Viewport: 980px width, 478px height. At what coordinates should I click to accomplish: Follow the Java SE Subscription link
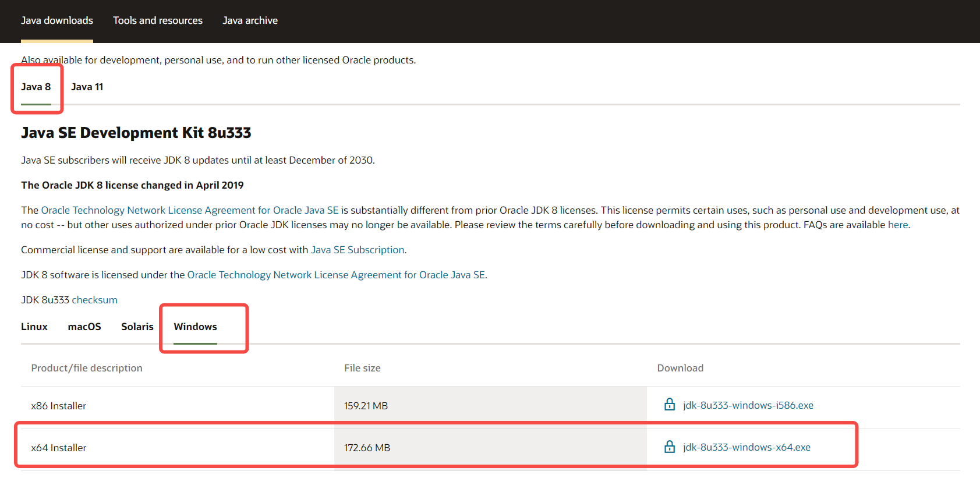pos(358,250)
